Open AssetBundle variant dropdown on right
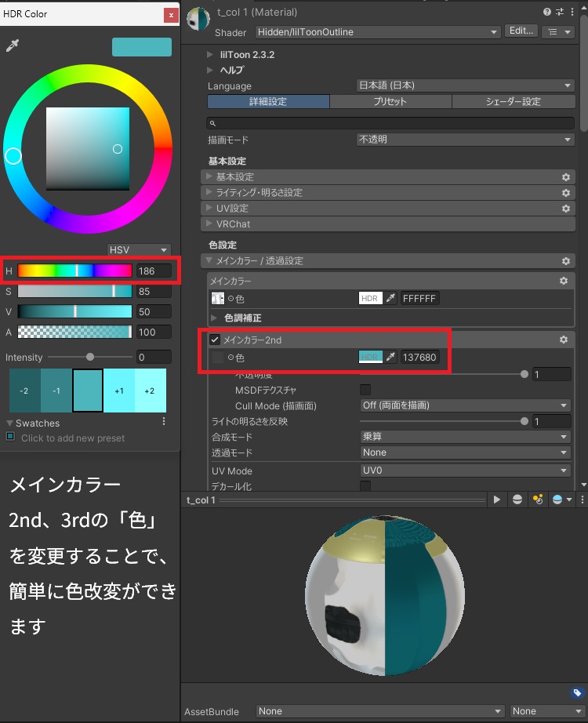The height and width of the screenshot is (723, 588). click(547, 711)
